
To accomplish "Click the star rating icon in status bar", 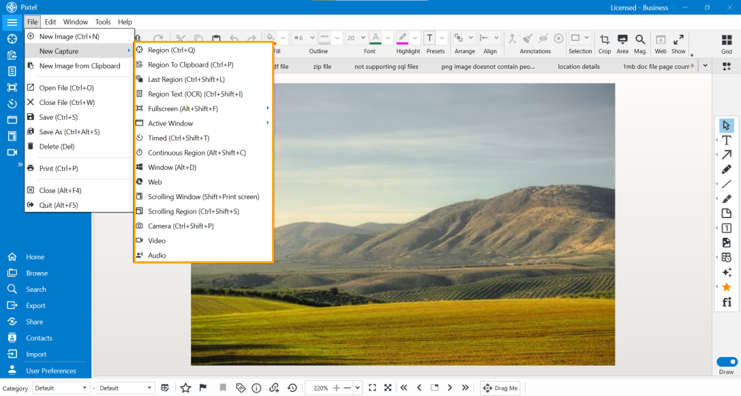I will click(185, 388).
